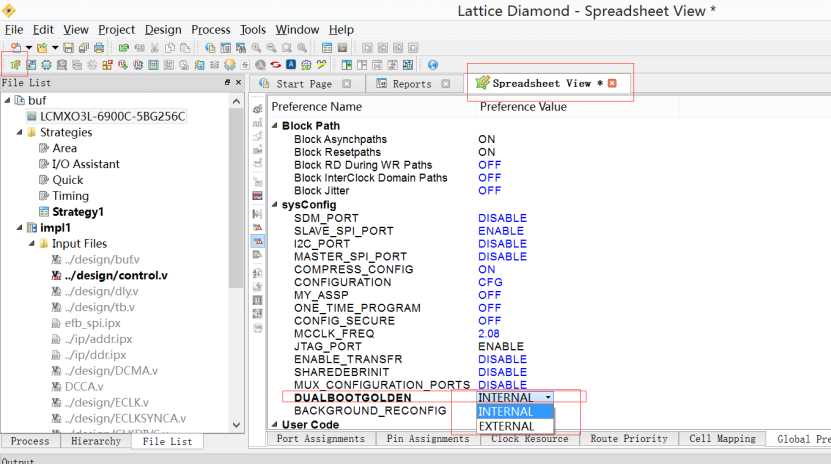
Task: Select the Strategy1 strategy item
Action: point(78,212)
